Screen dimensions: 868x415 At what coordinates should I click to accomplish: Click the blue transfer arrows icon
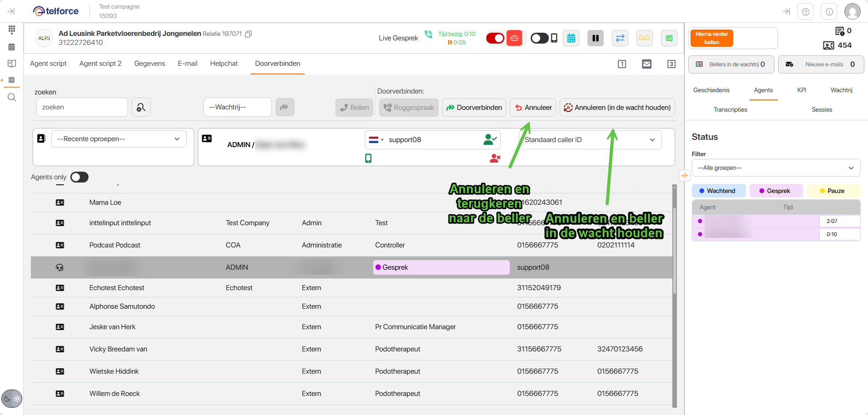[x=620, y=38]
